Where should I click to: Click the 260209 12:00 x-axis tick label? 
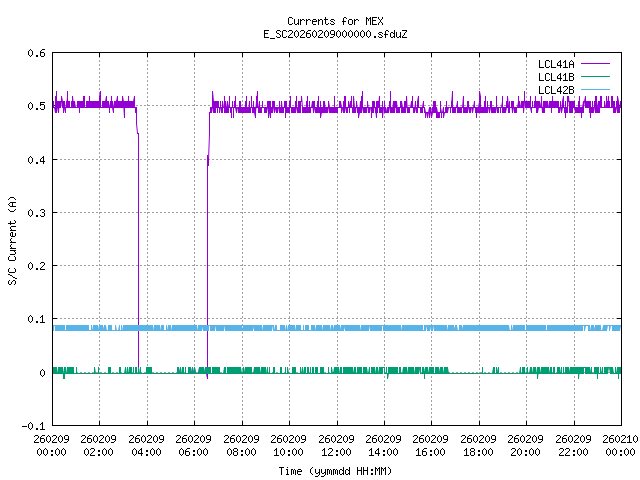pyautogui.click(x=335, y=445)
